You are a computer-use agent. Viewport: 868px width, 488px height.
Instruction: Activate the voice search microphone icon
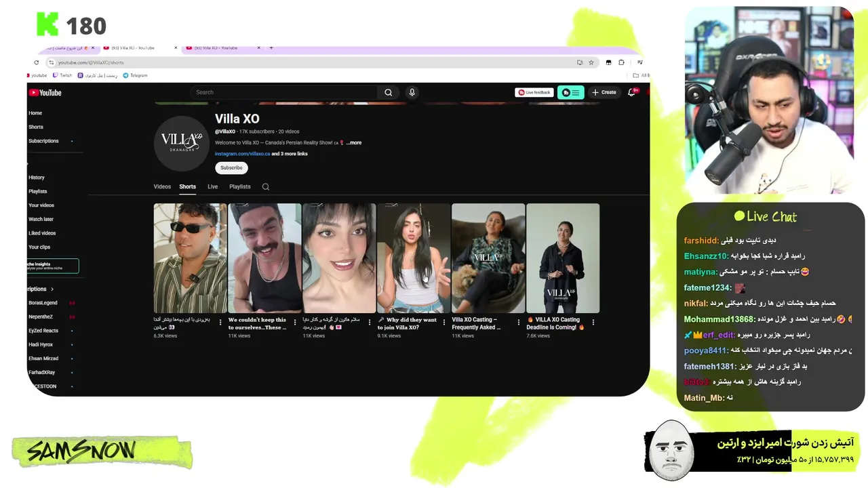point(412,92)
